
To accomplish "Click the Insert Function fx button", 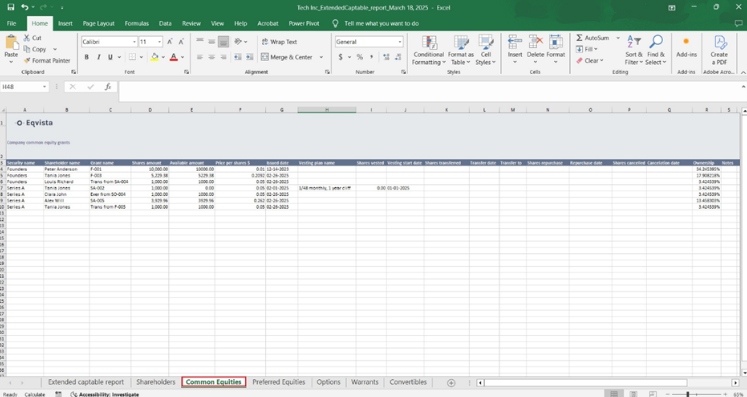I will click(108, 87).
